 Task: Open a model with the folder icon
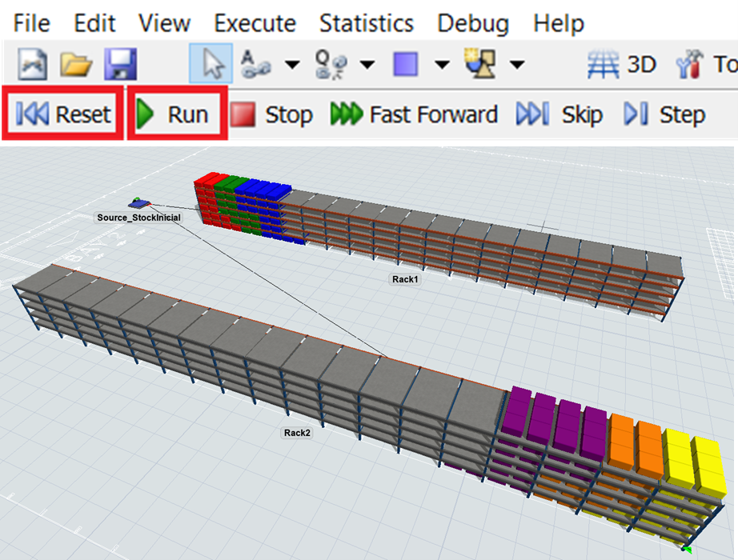coord(76,65)
